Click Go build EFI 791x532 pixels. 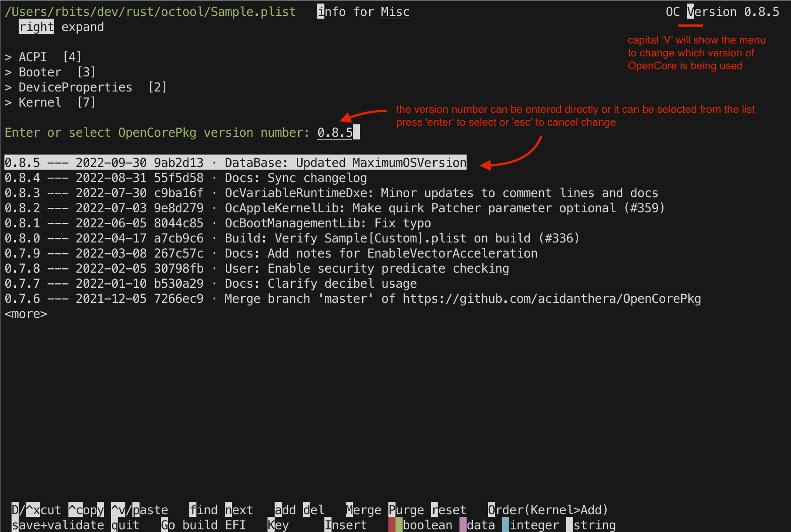pos(203,524)
